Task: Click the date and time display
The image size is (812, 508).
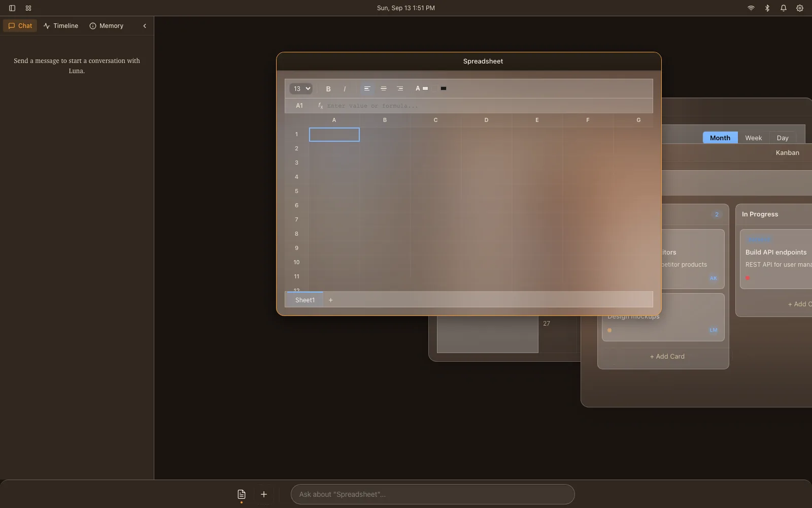Action: pyautogui.click(x=406, y=8)
